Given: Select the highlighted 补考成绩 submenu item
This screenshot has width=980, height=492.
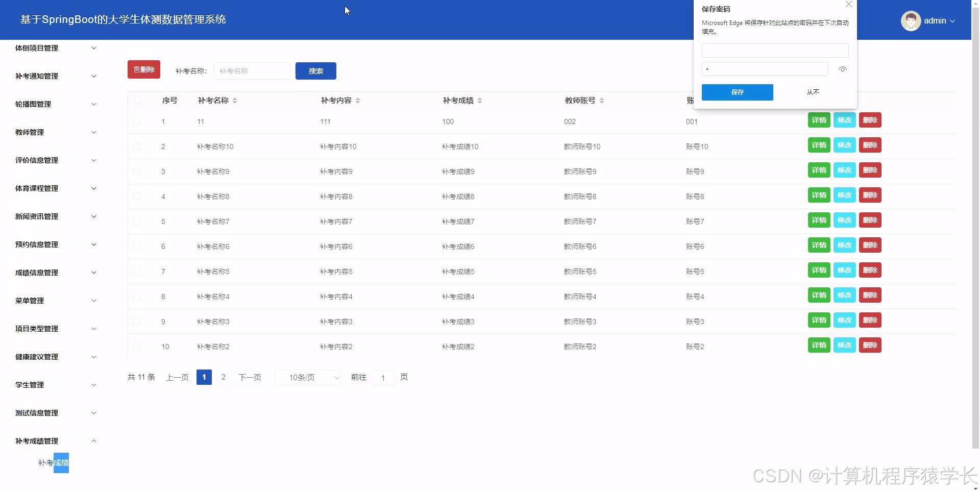Looking at the screenshot, I should 53,462.
